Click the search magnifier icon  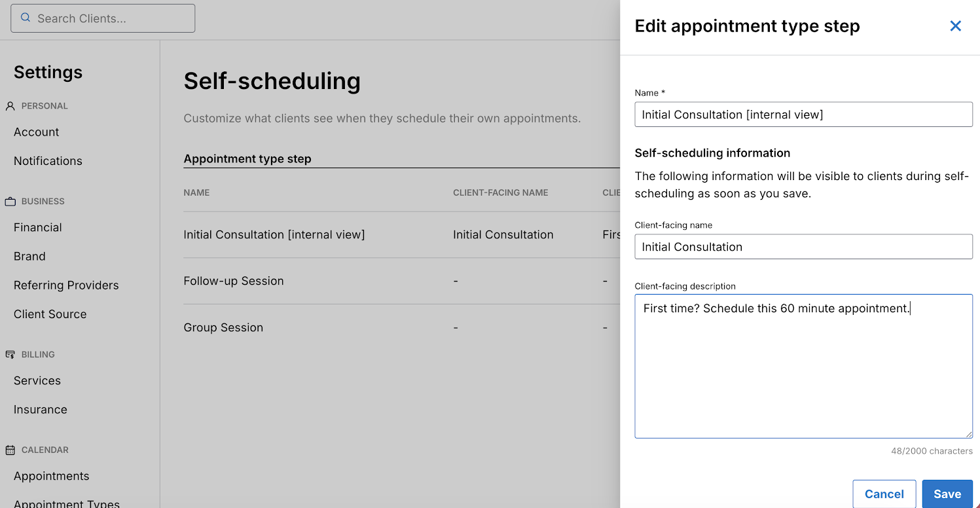[x=26, y=18]
